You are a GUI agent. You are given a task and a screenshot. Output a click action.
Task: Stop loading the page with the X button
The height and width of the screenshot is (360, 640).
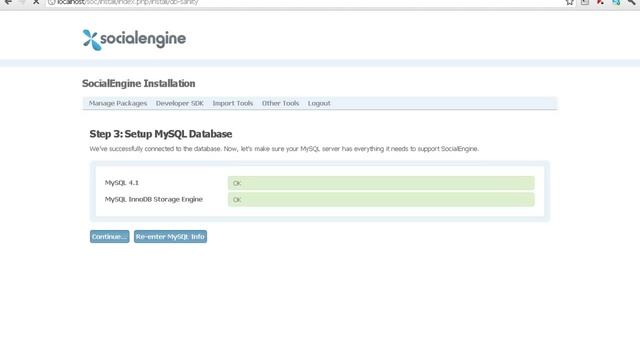[x=36, y=2]
